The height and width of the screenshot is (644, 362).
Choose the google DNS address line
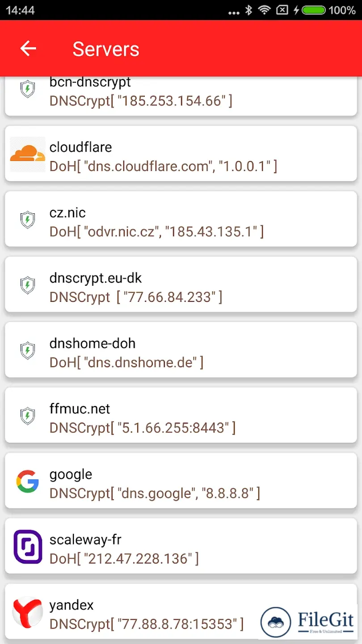pyautogui.click(x=155, y=493)
